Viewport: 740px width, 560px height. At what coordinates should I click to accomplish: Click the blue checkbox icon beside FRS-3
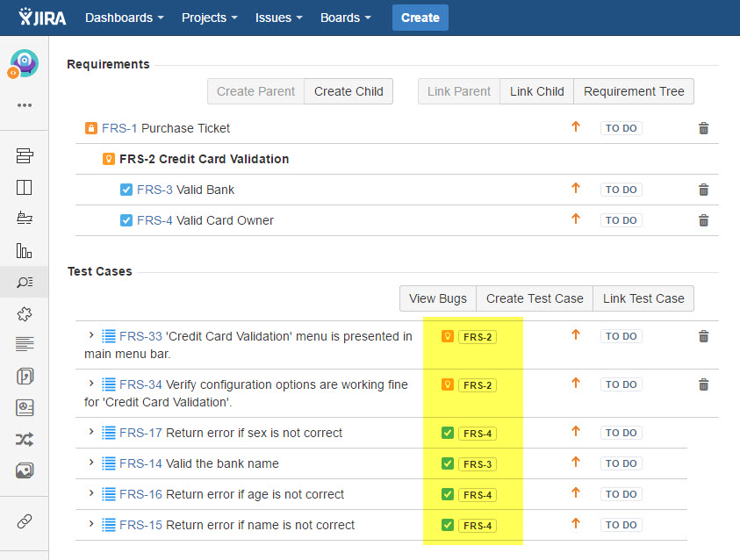pyautogui.click(x=126, y=190)
